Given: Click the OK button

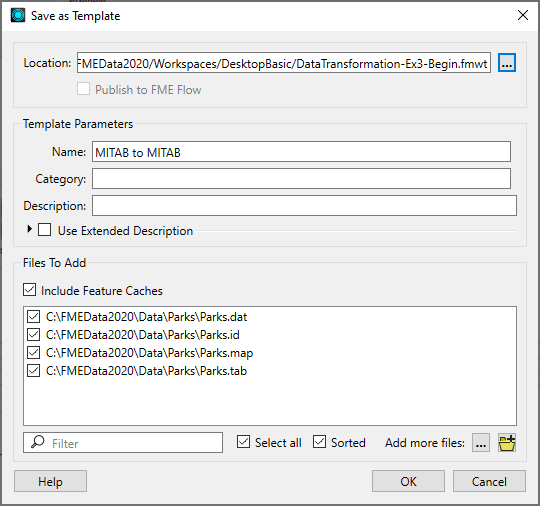Looking at the screenshot, I should (408, 481).
